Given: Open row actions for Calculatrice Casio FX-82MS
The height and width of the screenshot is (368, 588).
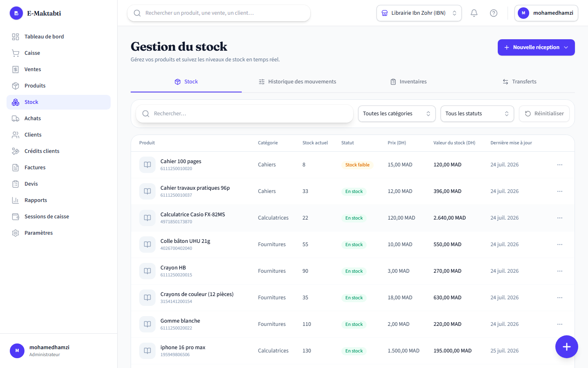Looking at the screenshot, I should coord(560,218).
